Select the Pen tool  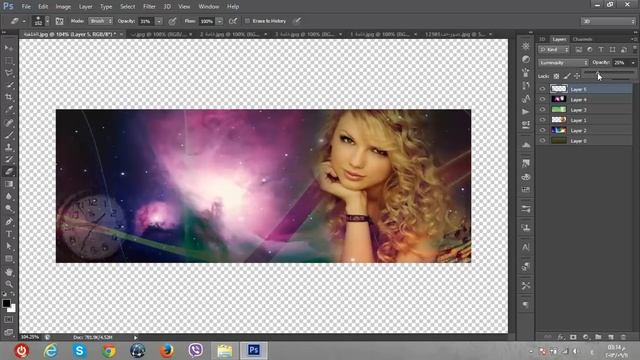point(9,222)
